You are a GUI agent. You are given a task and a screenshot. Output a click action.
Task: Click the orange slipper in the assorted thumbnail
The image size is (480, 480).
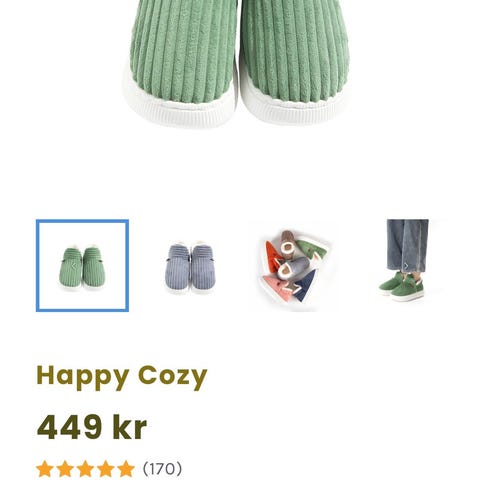[x=272, y=255]
